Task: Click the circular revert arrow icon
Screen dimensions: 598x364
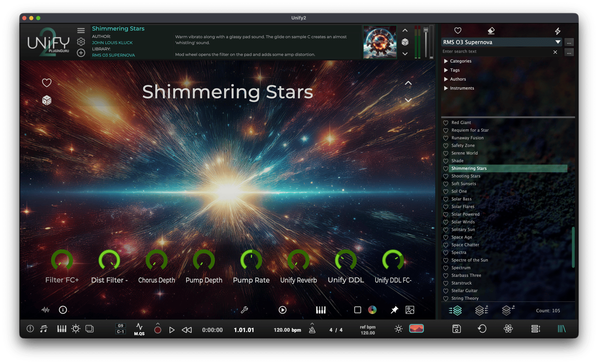Action: 482,329
